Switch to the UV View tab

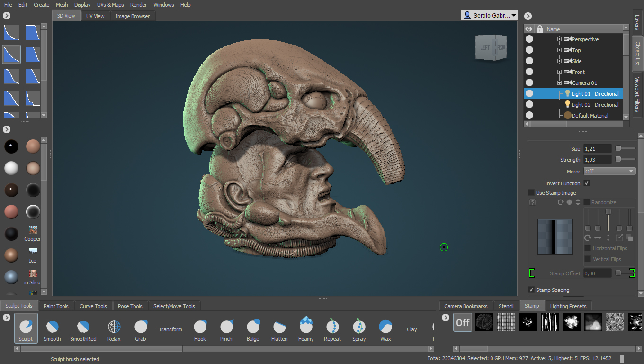(95, 16)
